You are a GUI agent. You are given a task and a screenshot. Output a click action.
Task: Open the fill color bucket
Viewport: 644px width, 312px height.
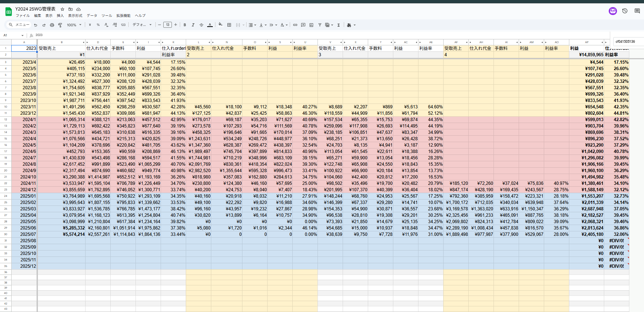(x=220, y=25)
